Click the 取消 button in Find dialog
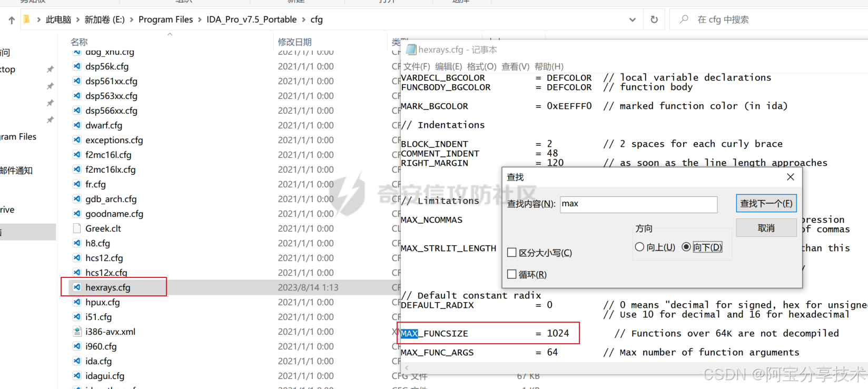 tap(766, 228)
